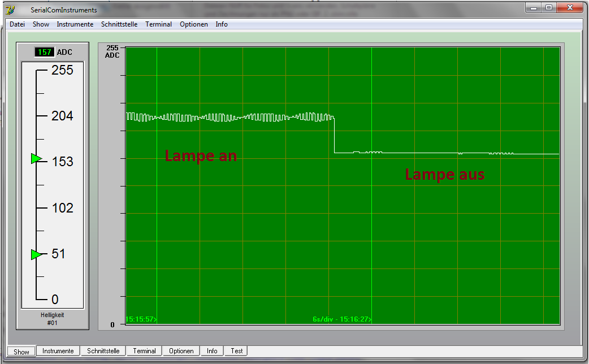The height and width of the screenshot is (364, 589).
Task: Switch to the Instrumente tab at bottom
Action: (x=58, y=351)
